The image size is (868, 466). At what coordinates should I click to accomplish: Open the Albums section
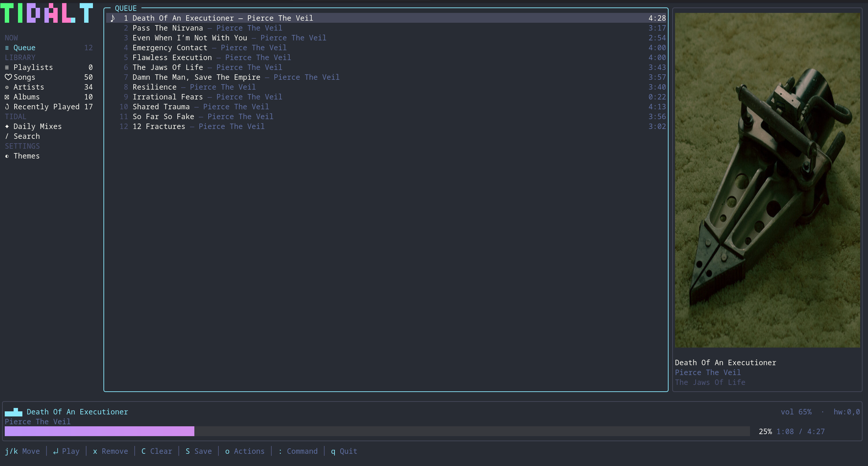(49, 97)
